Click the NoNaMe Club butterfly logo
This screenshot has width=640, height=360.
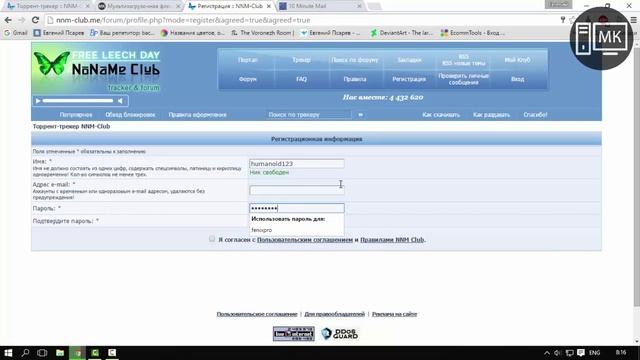[x=96, y=70]
